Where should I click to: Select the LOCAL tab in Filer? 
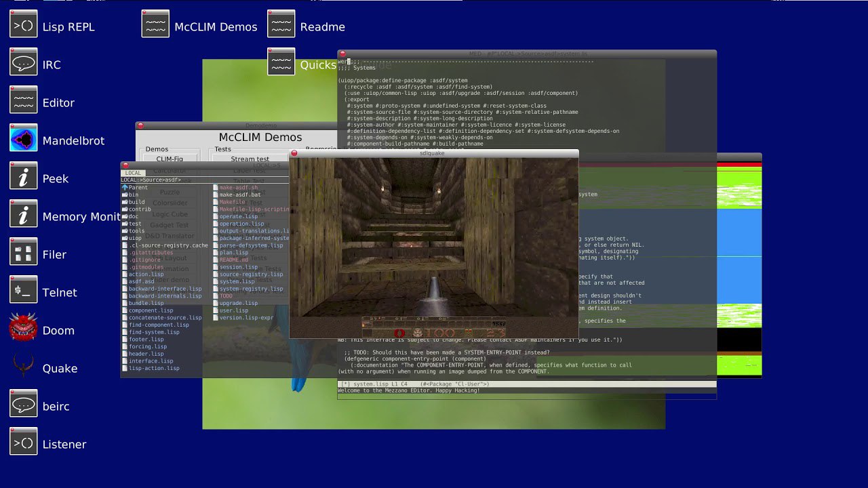tap(133, 173)
